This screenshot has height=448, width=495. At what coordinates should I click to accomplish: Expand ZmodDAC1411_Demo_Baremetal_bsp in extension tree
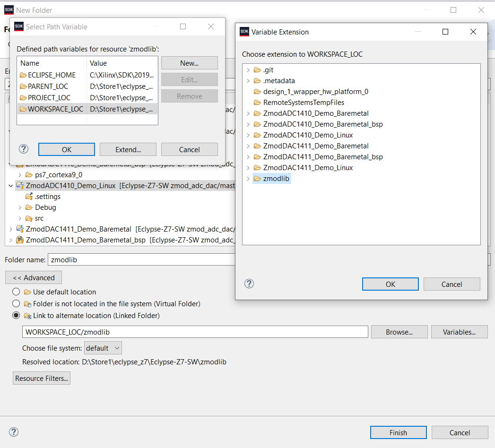tap(248, 157)
